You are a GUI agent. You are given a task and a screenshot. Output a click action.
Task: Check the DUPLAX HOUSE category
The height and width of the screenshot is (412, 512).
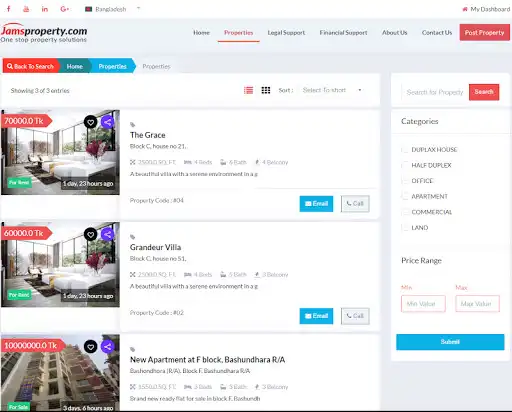click(405, 150)
